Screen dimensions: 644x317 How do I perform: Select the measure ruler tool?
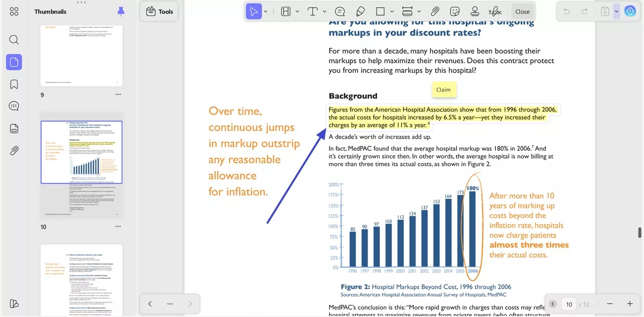tap(407, 11)
